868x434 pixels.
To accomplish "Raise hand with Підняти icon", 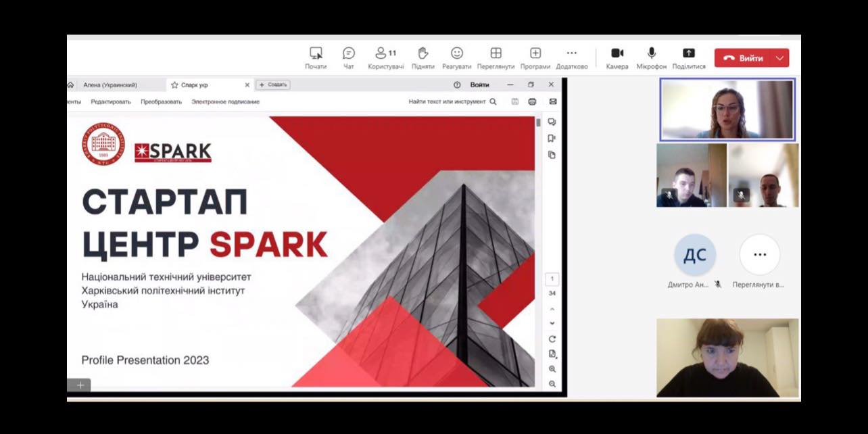I will pos(423,53).
